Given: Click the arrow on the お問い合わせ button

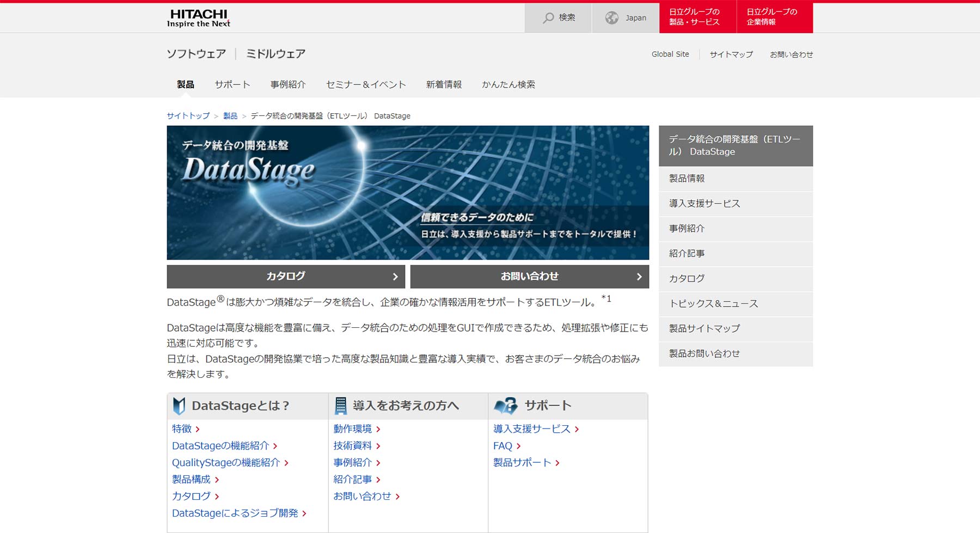Looking at the screenshot, I should click(639, 277).
